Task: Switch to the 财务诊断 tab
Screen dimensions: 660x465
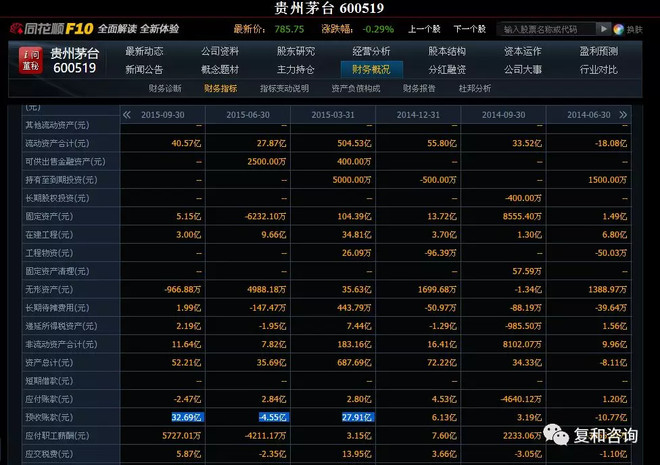Action: 165,88
